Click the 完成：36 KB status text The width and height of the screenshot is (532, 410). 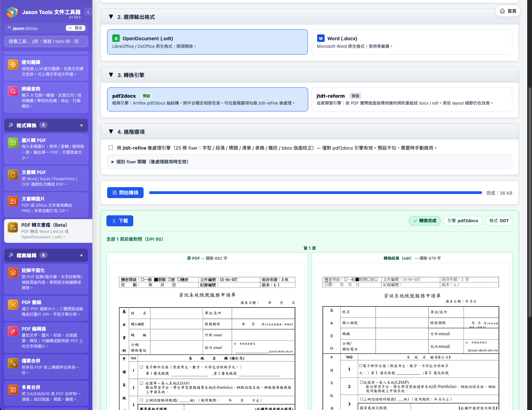click(x=499, y=193)
